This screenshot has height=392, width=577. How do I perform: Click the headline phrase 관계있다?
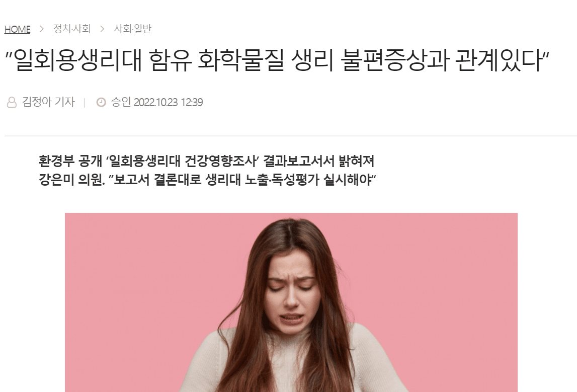pyautogui.click(x=499, y=60)
